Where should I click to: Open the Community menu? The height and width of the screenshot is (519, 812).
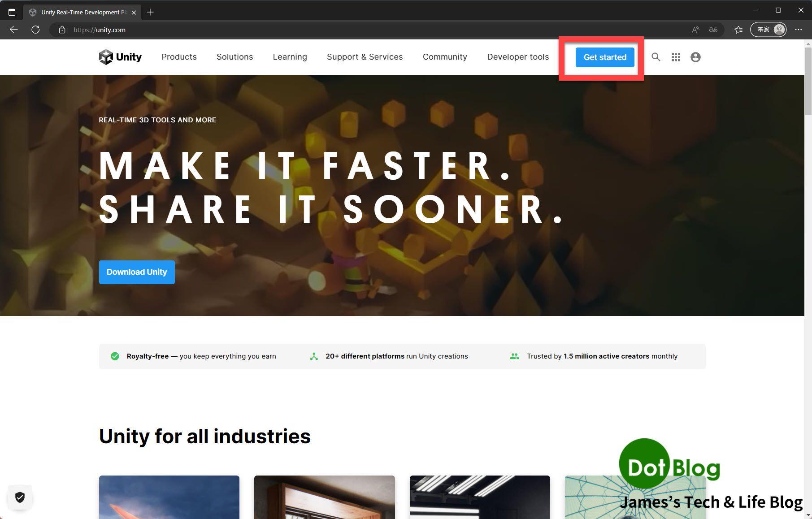click(x=445, y=57)
